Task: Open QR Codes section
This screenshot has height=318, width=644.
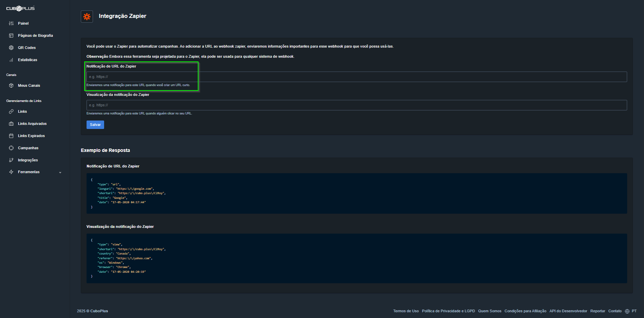Action: 27,48
